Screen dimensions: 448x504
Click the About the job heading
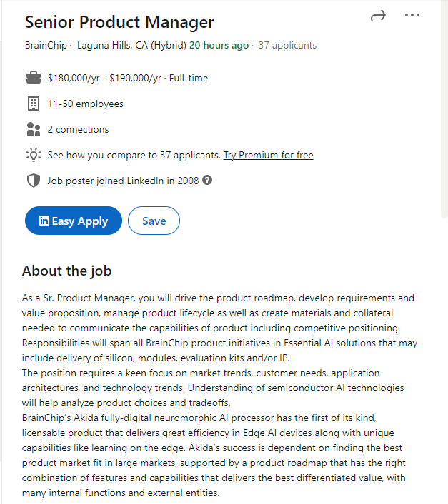pyautogui.click(x=67, y=271)
